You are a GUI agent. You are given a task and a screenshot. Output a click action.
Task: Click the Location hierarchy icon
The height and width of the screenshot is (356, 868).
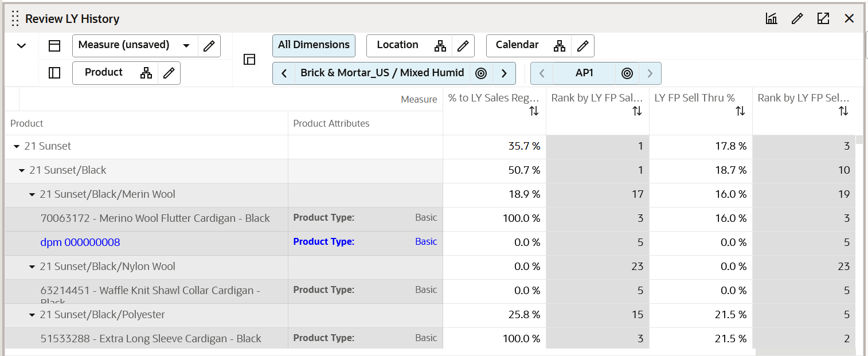tap(440, 46)
